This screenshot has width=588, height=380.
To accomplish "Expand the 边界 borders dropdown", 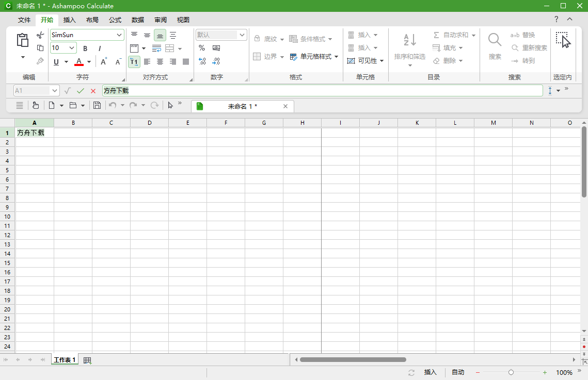I will (x=282, y=57).
